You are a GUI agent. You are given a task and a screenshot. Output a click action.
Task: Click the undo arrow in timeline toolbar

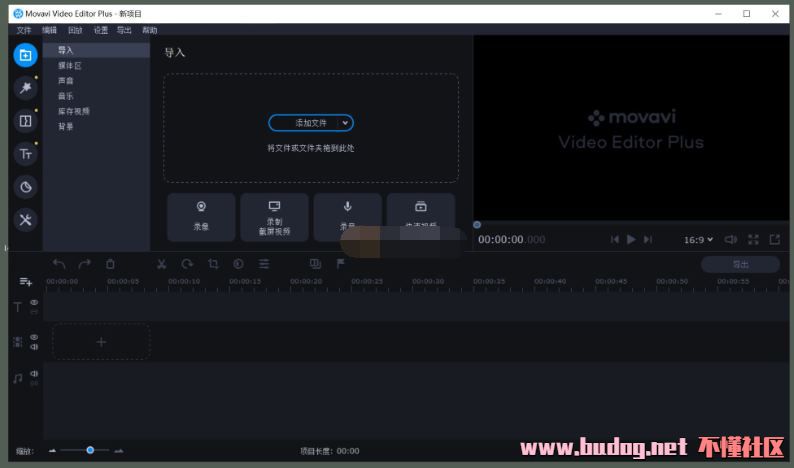[x=59, y=264]
